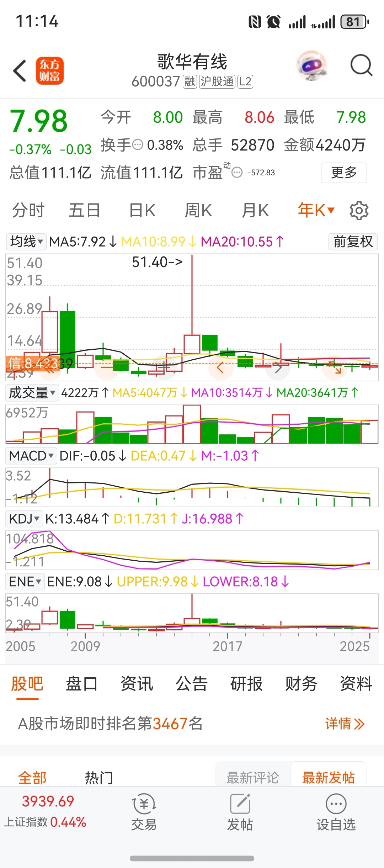384x868 pixels.
Task: Tap the search magnifier icon
Action: point(361,65)
